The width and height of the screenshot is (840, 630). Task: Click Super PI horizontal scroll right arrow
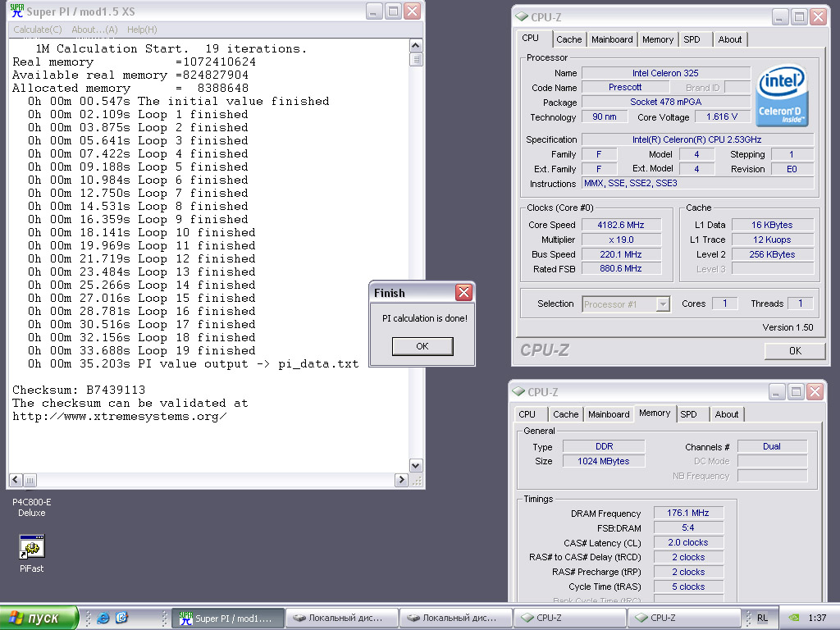[400, 480]
